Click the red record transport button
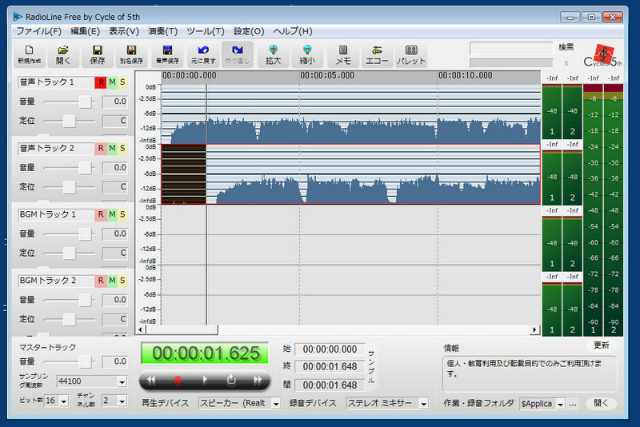Image resolution: width=640 pixels, height=427 pixels. [178, 380]
